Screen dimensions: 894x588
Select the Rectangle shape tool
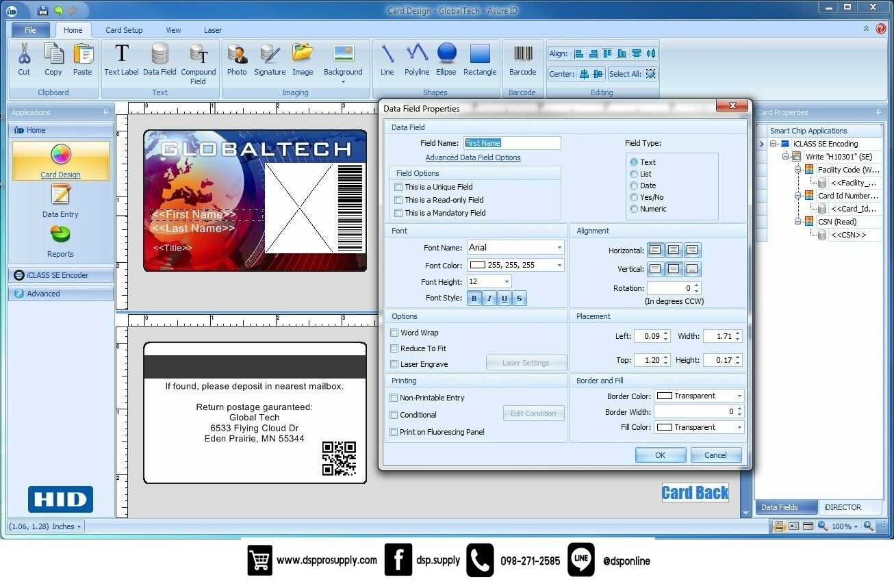[480, 60]
